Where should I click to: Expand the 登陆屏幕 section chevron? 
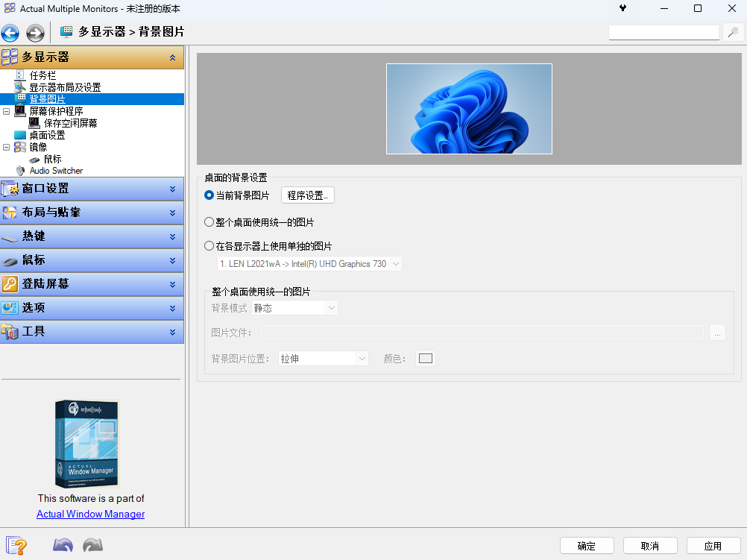pos(172,285)
